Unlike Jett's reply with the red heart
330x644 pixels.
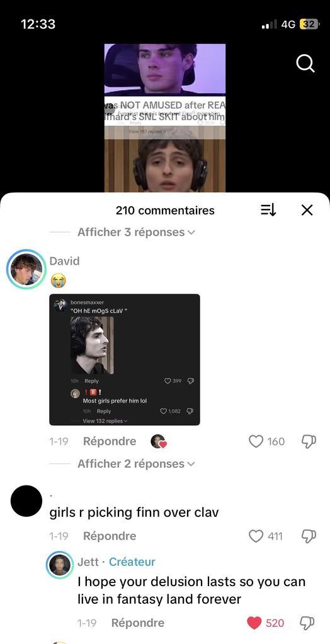[254, 623]
